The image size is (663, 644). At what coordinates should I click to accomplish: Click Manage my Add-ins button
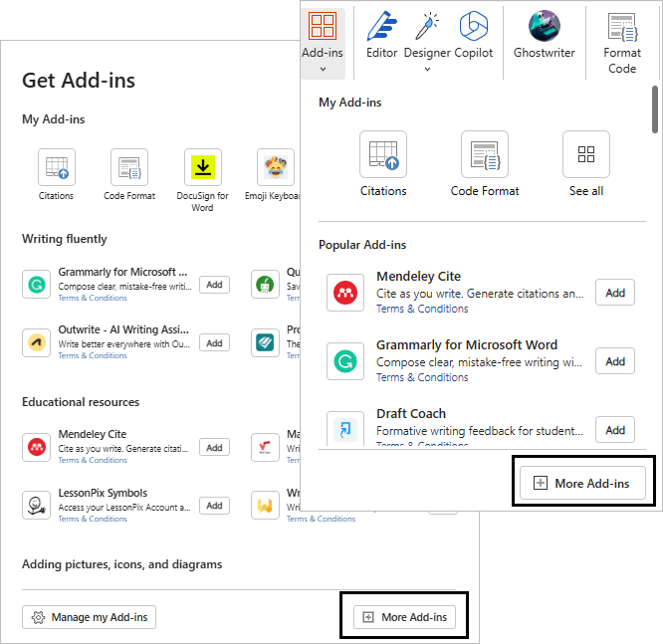89,617
